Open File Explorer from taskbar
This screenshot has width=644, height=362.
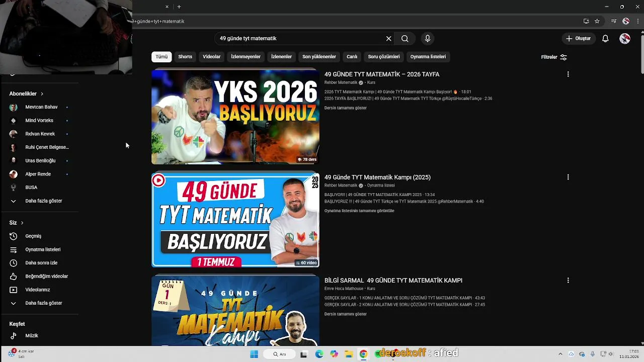349,354
